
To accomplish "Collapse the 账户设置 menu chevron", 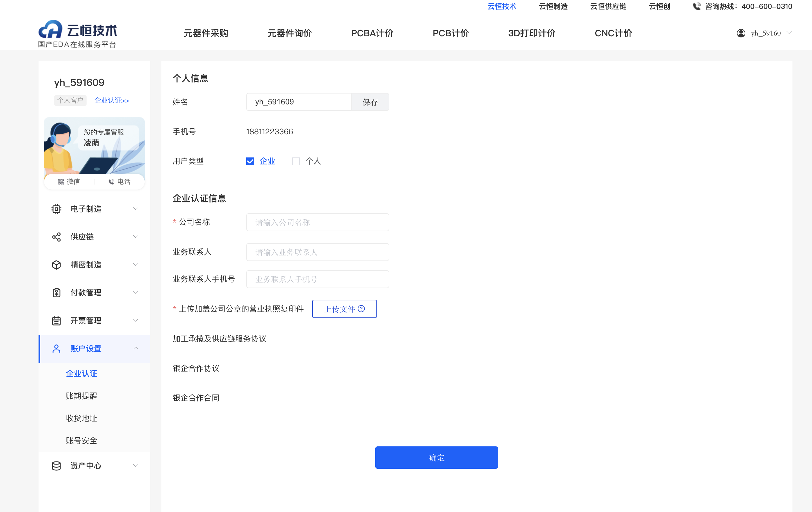I will pyautogui.click(x=135, y=348).
